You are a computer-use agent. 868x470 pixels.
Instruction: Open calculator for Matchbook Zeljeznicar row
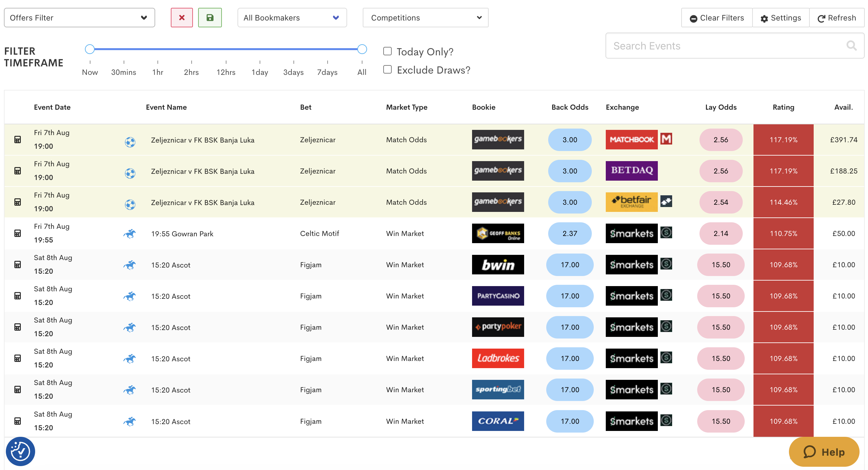pyautogui.click(x=18, y=140)
